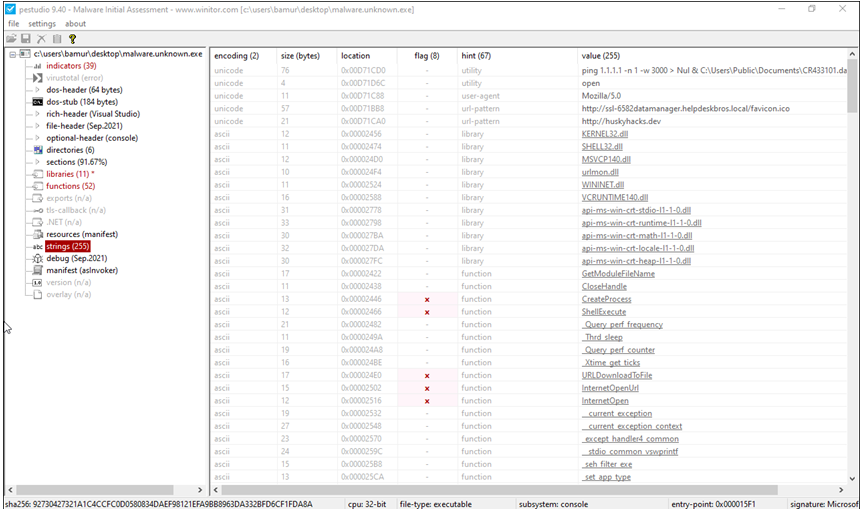Expand the optional-header tree node
Viewport: 864px width, 512px height.
(37, 138)
